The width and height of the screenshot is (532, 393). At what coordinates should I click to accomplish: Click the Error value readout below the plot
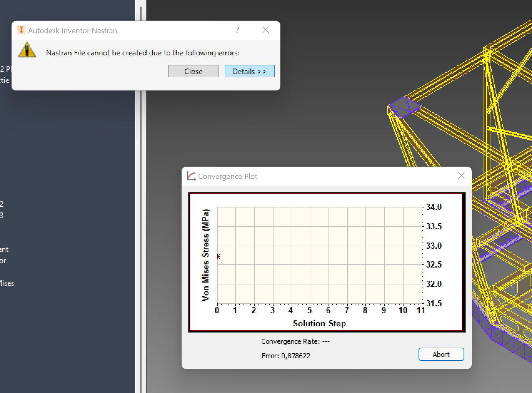(x=286, y=356)
